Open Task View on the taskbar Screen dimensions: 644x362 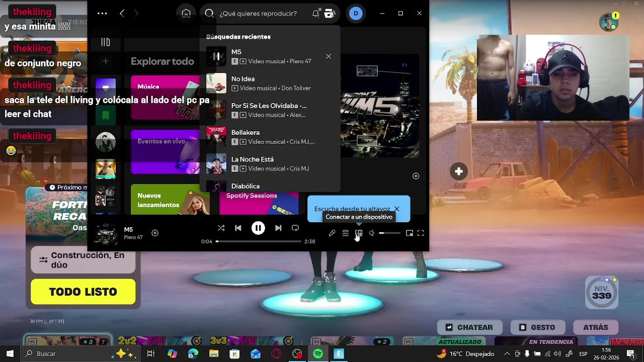pyautogui.click(x=150, y=354)
